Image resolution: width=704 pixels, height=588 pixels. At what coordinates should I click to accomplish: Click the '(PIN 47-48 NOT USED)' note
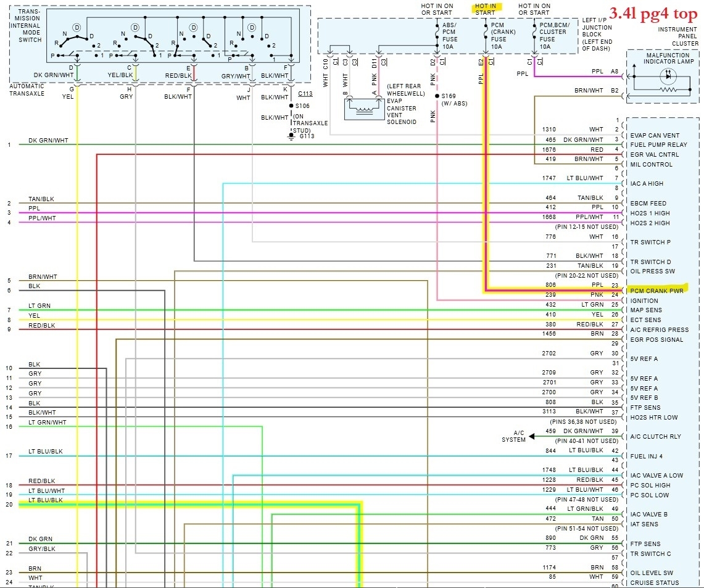tap(586, 500)
